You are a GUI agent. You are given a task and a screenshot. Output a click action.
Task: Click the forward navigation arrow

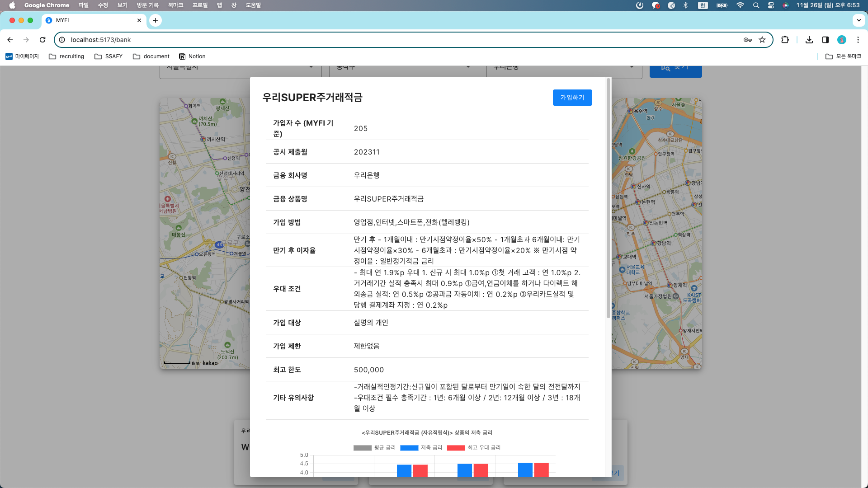point(26,40)
